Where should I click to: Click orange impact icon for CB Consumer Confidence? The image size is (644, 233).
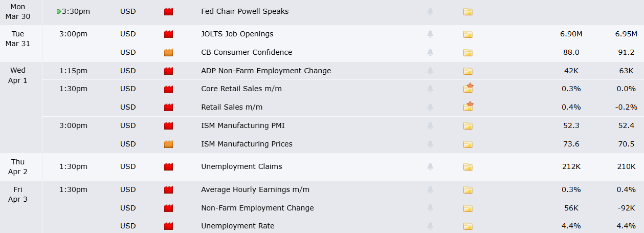(168, 53)
